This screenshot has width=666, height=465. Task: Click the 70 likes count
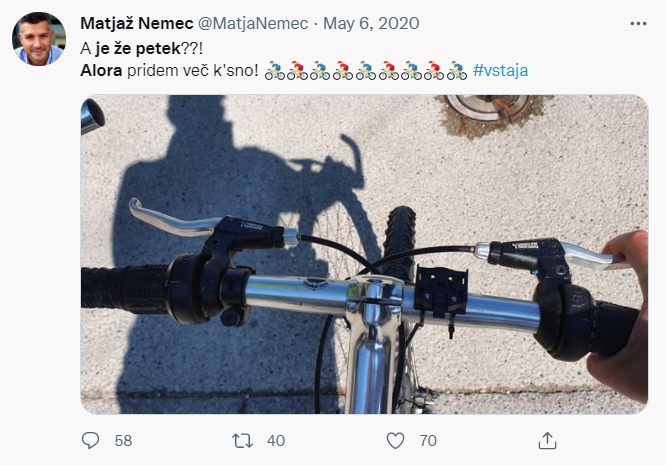(x=428, y=440)
